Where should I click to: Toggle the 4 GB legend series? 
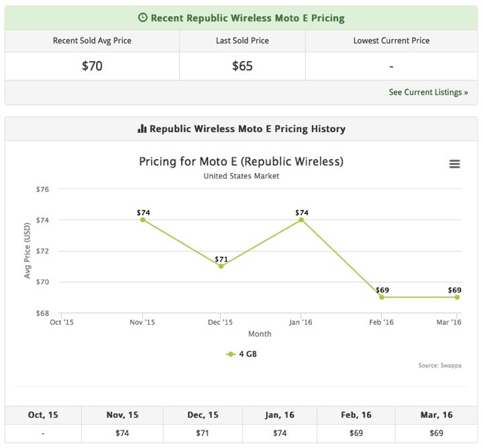[241, 354]
